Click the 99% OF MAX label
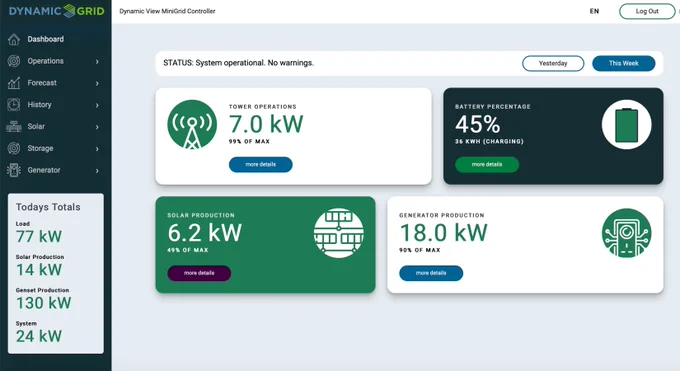This screenshot has width=680, height=371. coord(249,141)
